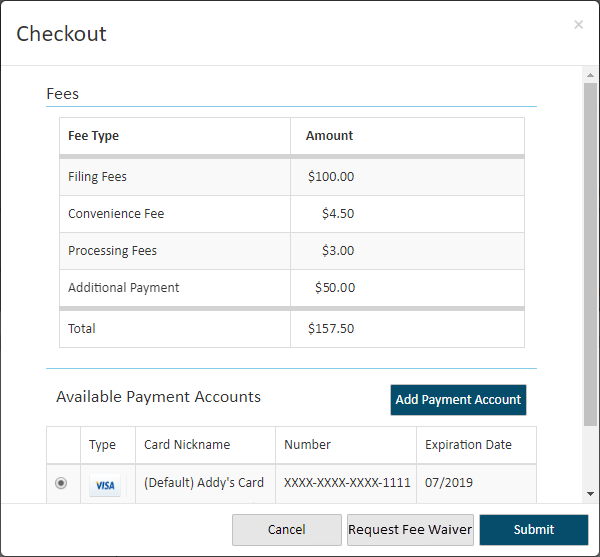Click the Fees section heading
The height and width of the screenshot is (557, 600).
click(62, 94)
